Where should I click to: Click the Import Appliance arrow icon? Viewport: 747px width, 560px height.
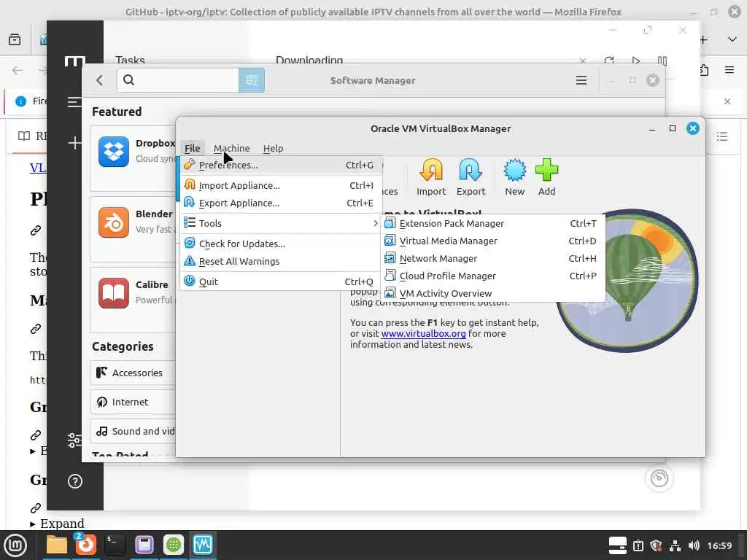click(189, 184)
